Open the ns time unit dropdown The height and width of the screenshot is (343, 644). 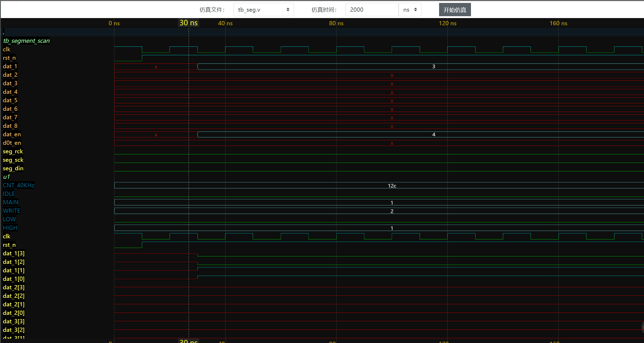410,10
